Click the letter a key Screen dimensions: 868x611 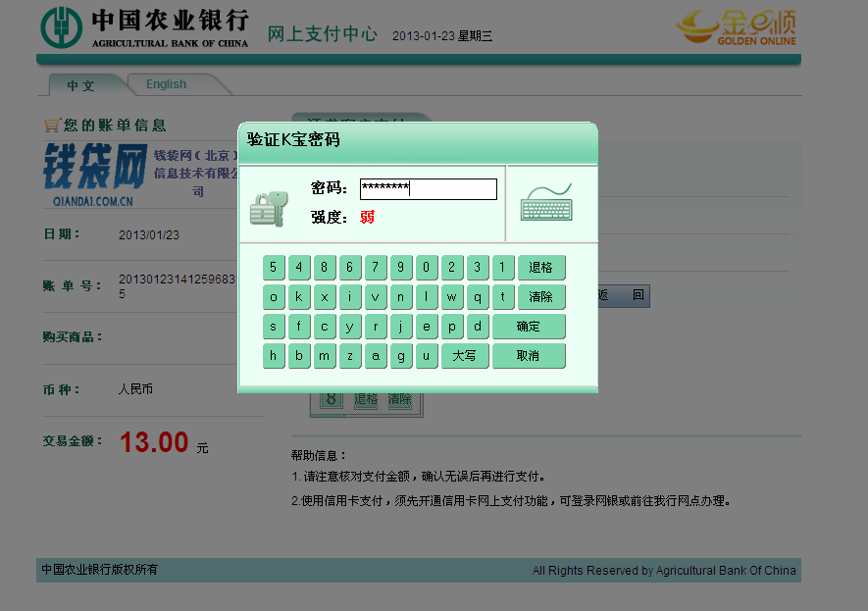(x=376, y=355)
